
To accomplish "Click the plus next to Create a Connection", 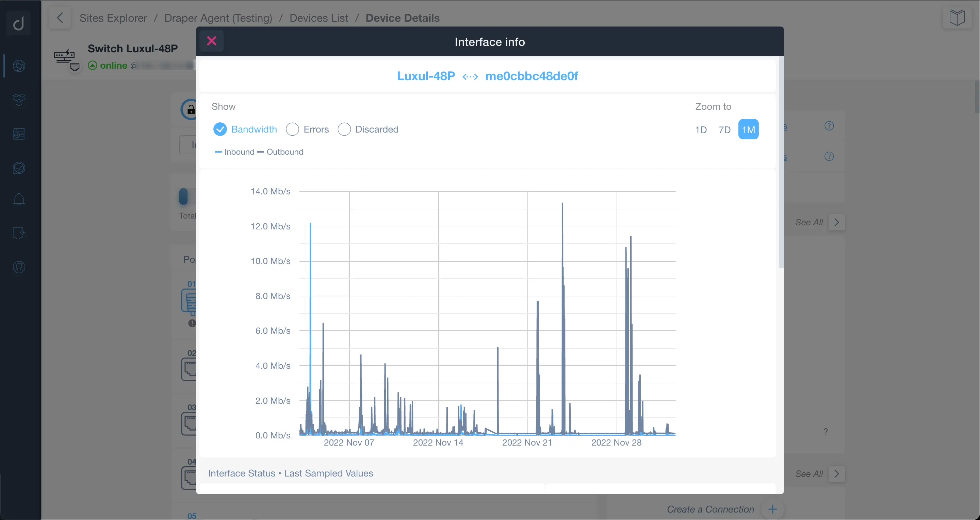I will click(772, 509).
